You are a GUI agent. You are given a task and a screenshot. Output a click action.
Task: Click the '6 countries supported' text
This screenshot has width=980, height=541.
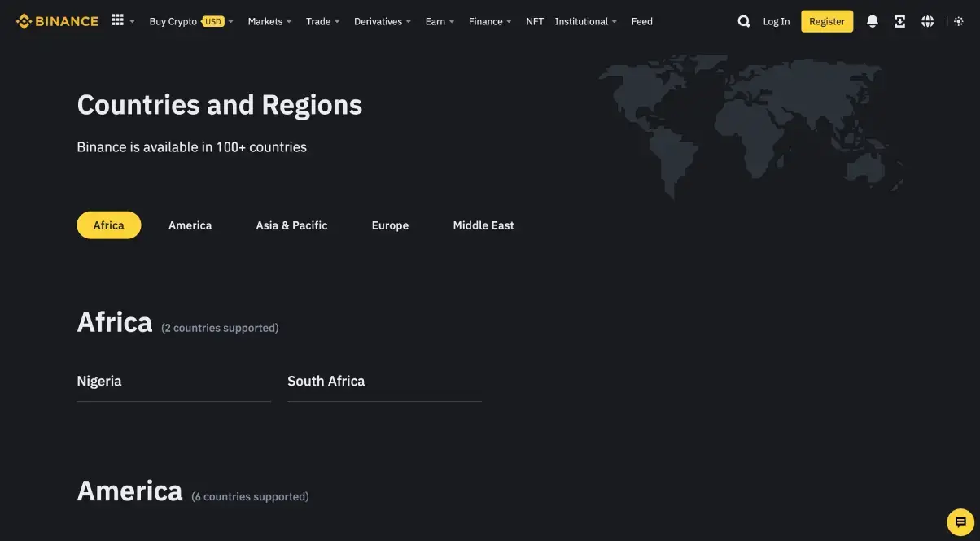[x=250, y=496]
